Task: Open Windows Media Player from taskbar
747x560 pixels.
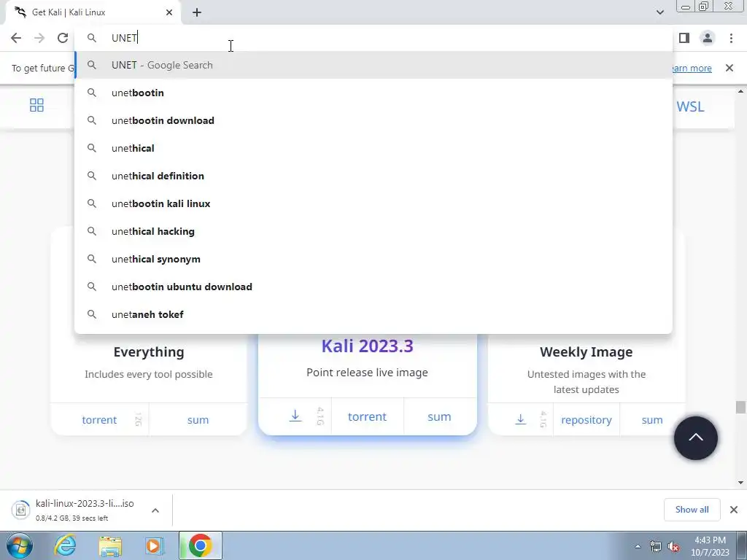Action: tap(154, 546)
